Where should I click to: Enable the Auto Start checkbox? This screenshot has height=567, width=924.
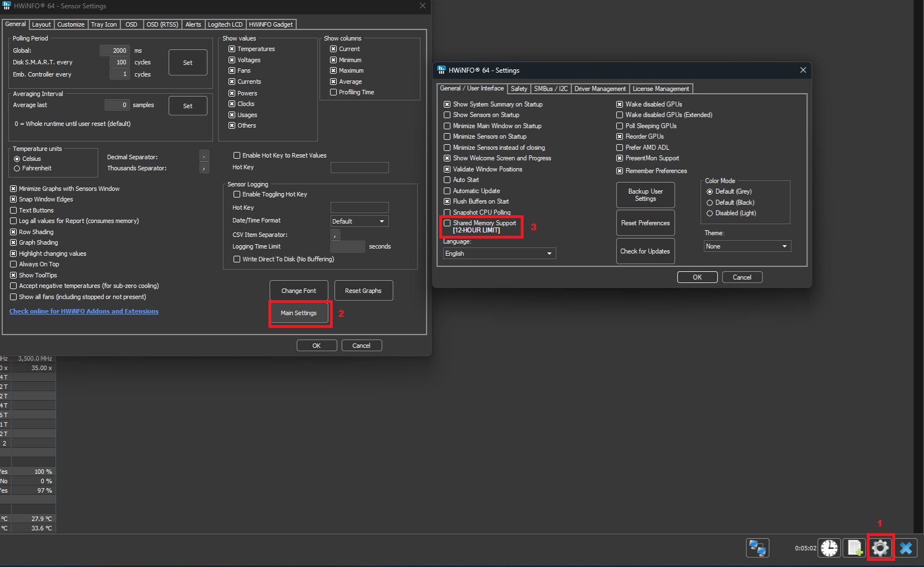447,180
